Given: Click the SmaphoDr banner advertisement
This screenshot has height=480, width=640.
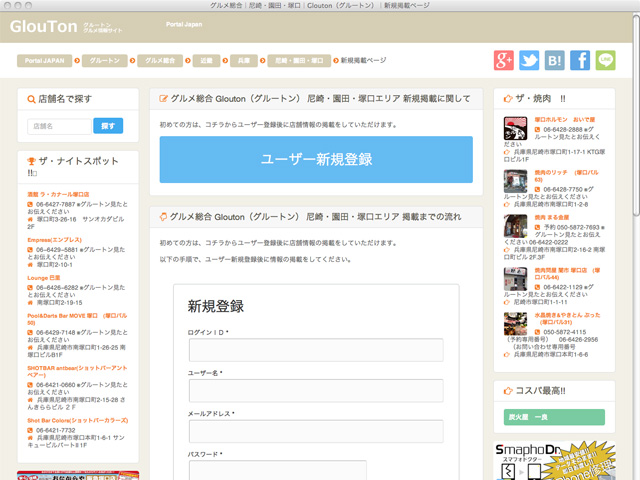Looking at the screenshot, I should coord(554,460).
